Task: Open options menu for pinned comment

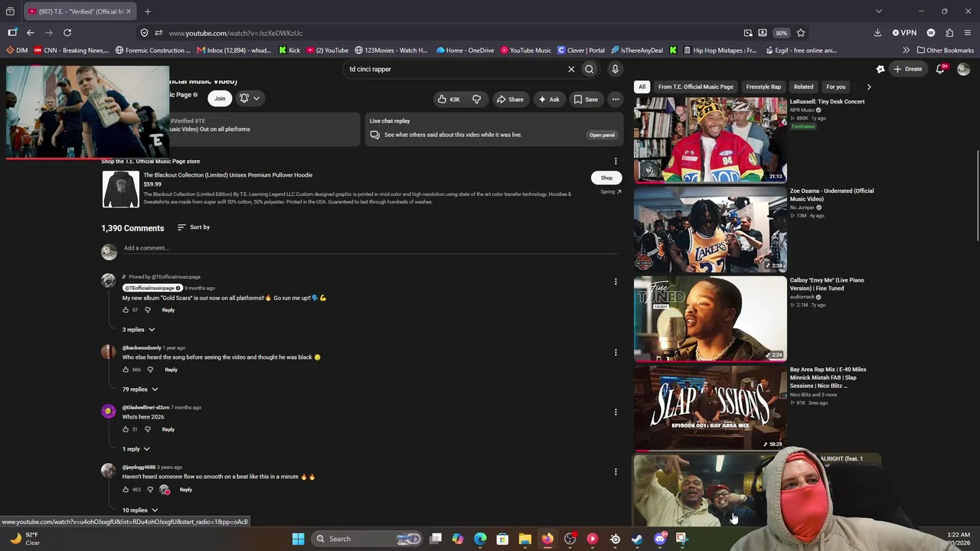Action: pyautogui.click(x=616, y=282)
